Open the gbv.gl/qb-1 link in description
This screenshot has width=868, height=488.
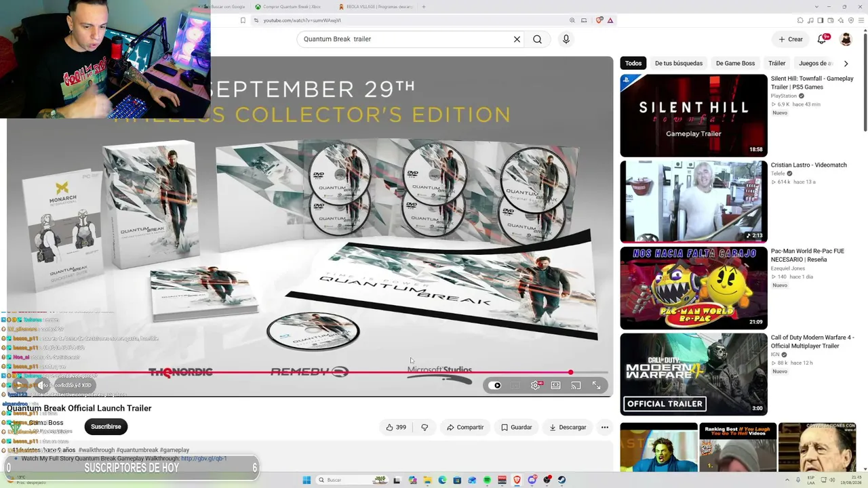point(203,459)
